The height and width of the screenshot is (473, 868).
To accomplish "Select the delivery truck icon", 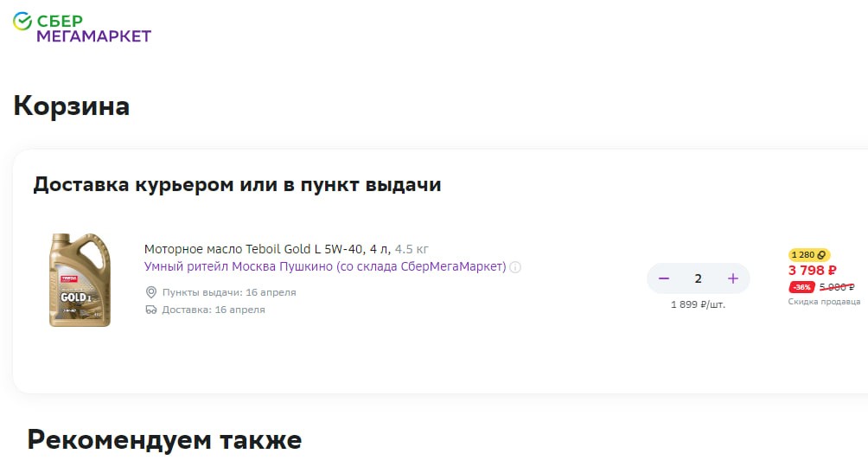I will click(151, 310).
